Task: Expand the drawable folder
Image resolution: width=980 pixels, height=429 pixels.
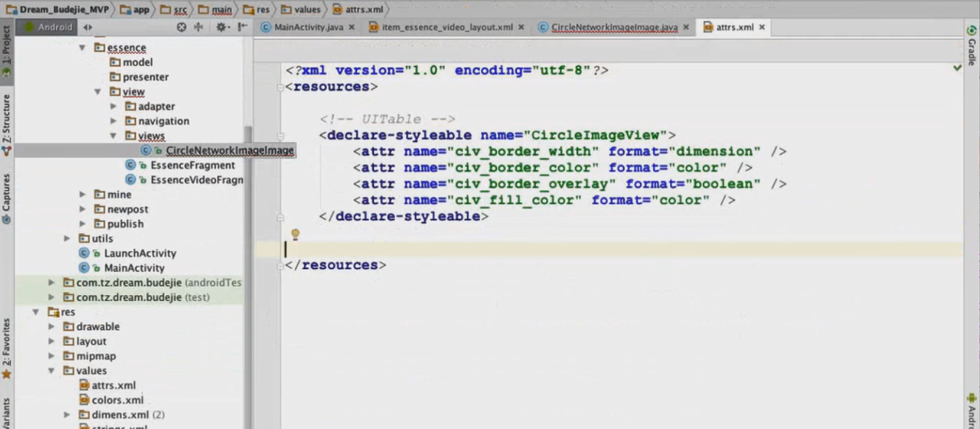Action: click(x=52, y=326)
